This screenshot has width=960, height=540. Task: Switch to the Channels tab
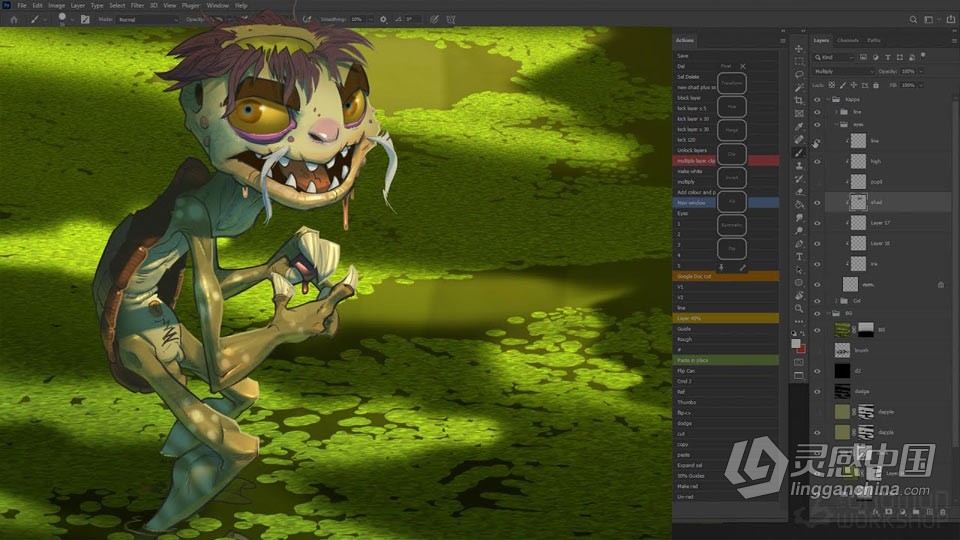[x=848, y=40]
